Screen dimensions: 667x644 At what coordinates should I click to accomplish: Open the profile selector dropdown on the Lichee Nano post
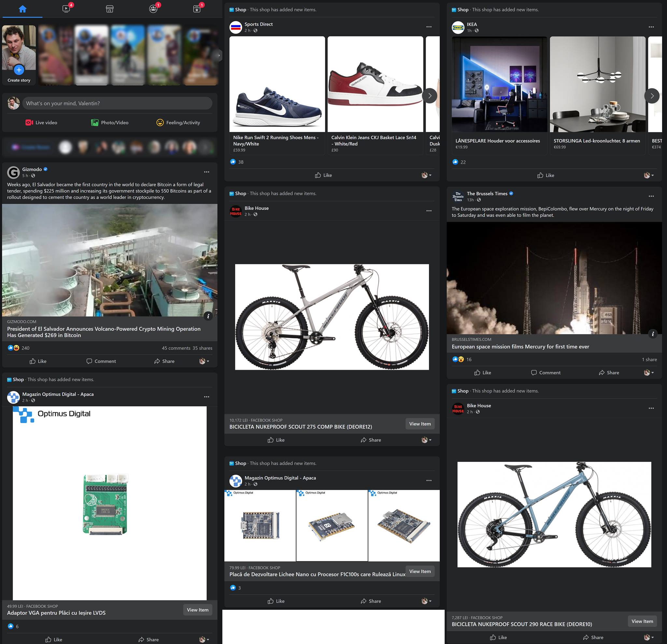coord(426,601)
